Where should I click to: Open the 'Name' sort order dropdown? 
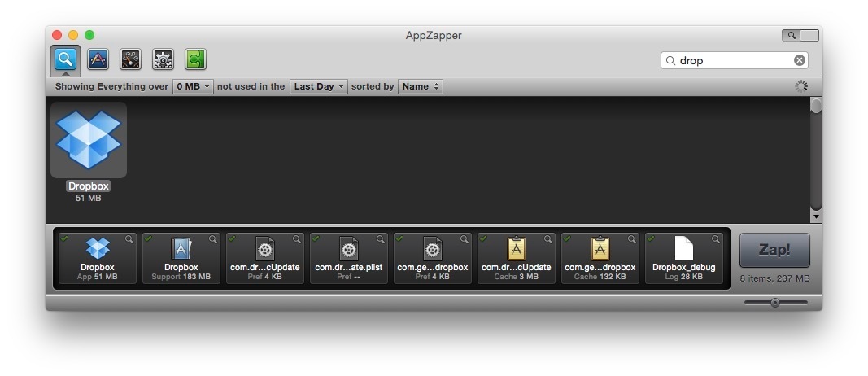click(420, 86)
